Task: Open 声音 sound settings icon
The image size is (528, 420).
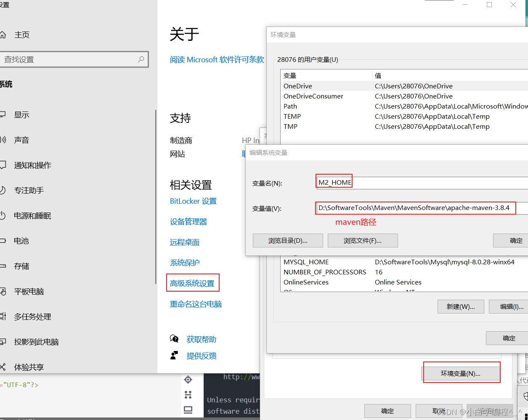Action: pos(2,140)
